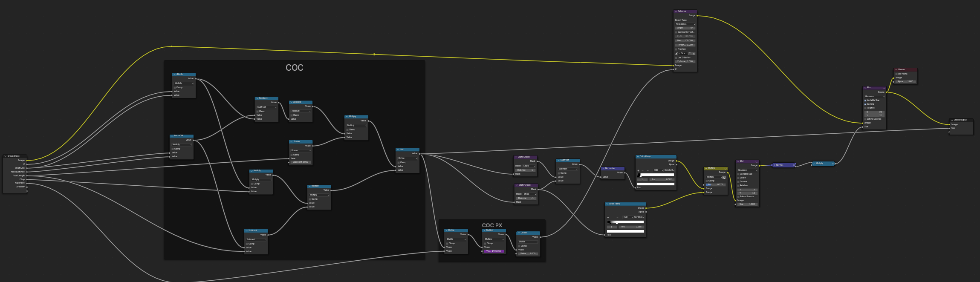Screen dimensions: 980x282
Task: Select the COC frame label
Action: [x=294, y=68]
